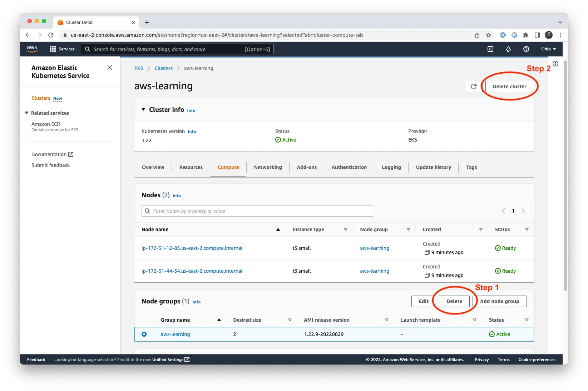Switch to the Resources tab

191,167
